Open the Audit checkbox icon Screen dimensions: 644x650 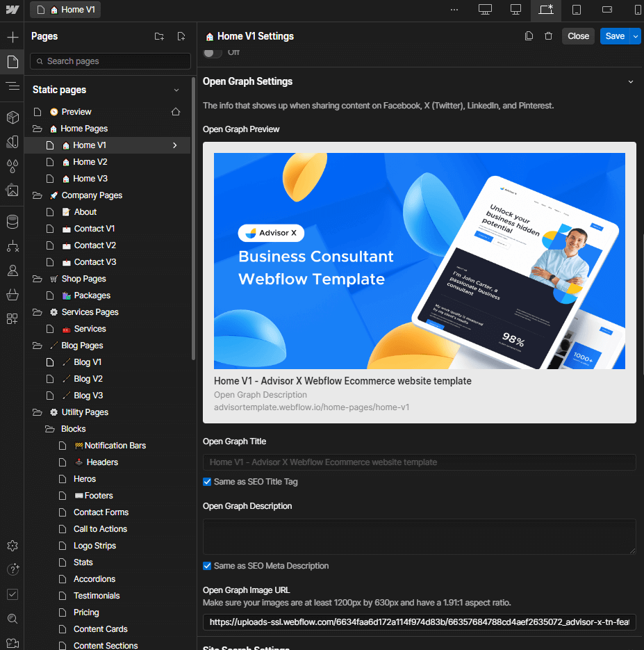(13, 594)
